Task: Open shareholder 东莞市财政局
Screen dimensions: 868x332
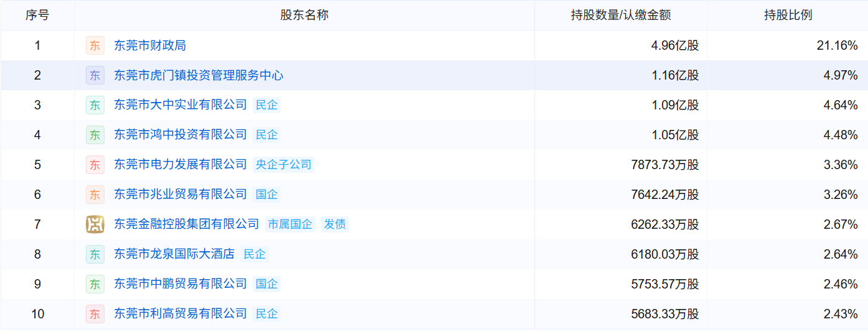Action: [x=150, y=45]
